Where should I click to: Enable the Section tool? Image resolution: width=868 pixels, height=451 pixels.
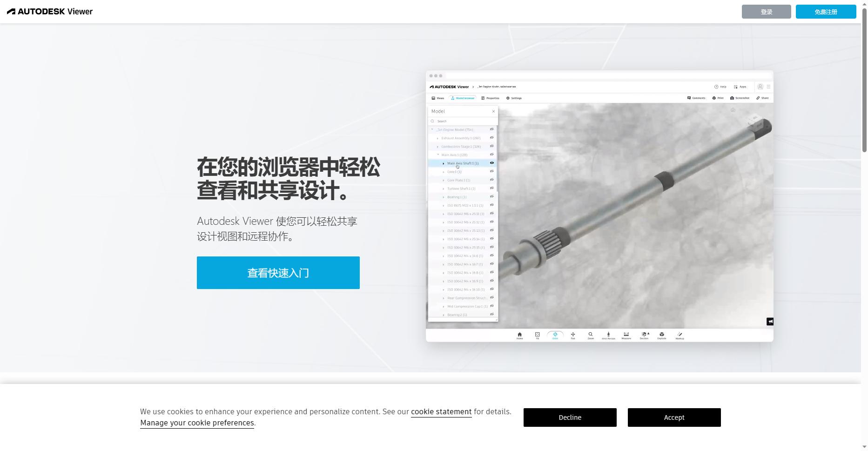pos(644,334)
